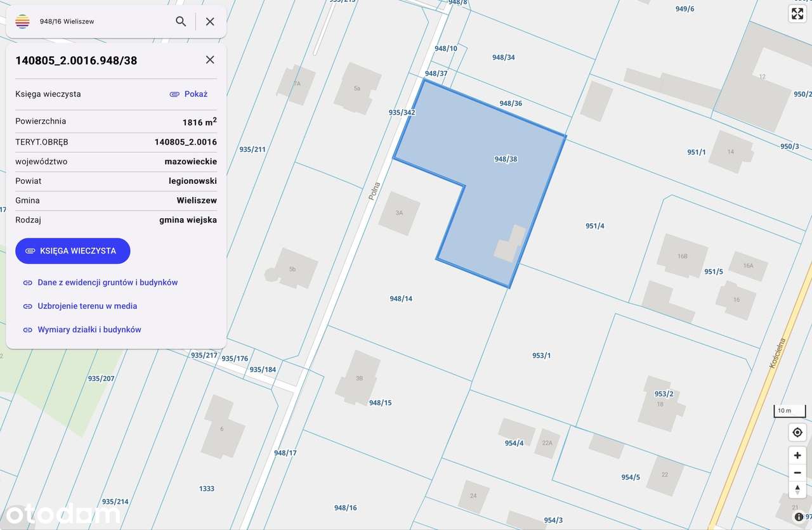
Task: Click building 3A on the map
Action: (x=399, y=213)
